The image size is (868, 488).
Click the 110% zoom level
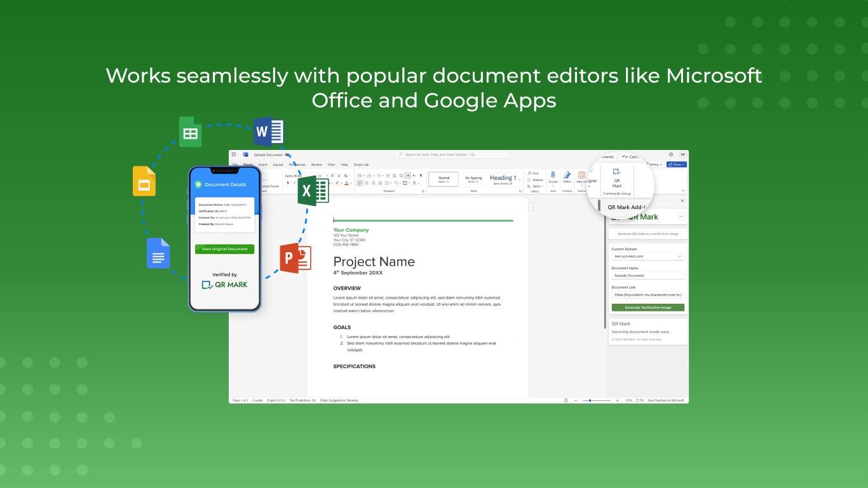[x=628, y=400]
